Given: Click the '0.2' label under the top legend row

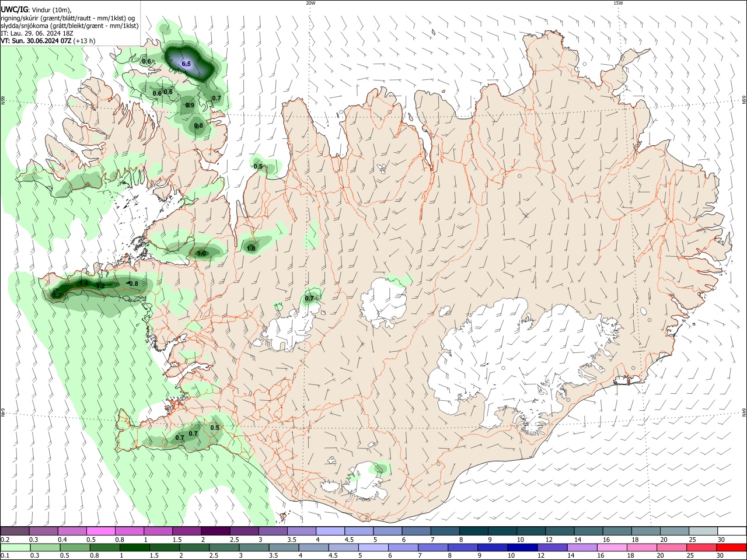Looking at the screenshot, I should pyautogui.click(x=5, y=540).
